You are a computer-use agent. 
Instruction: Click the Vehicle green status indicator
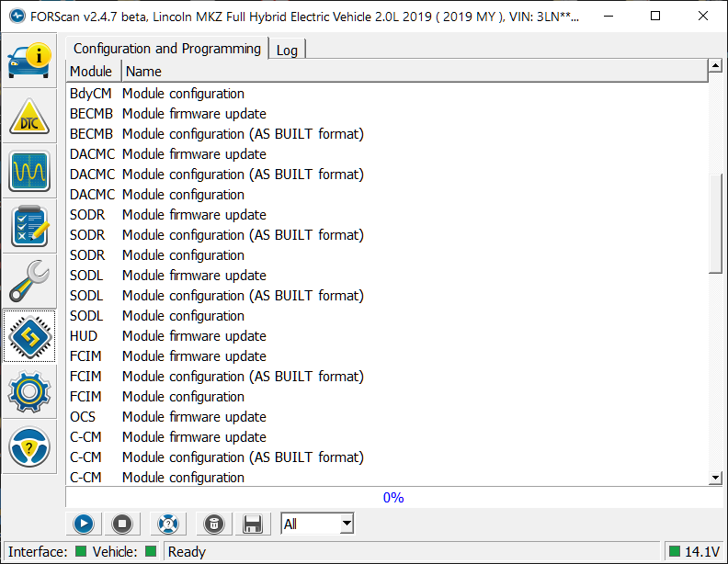(x=151, y=551)
